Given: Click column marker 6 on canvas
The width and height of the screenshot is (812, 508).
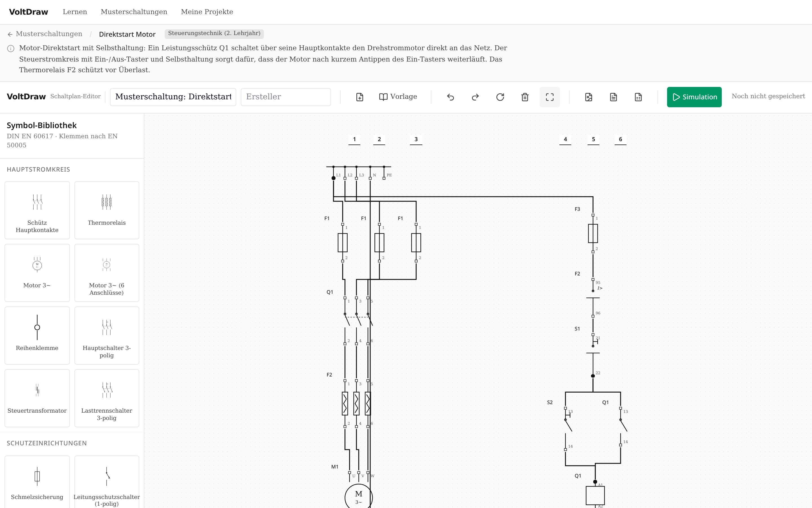Looking at the screenshot, I should [x=620, y=139].
